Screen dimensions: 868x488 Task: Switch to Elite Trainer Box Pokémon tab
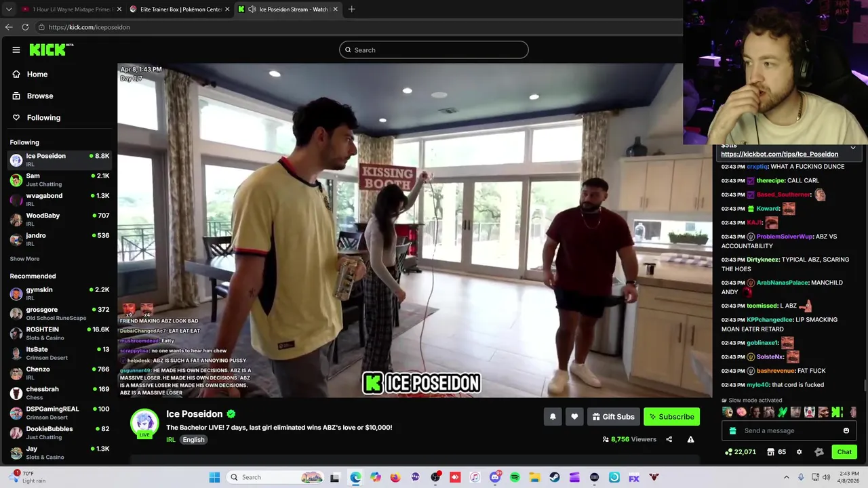pos(180,9)
